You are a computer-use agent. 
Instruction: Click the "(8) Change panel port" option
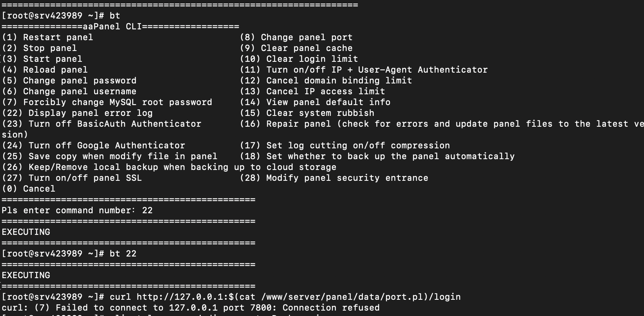coord(296,37)
